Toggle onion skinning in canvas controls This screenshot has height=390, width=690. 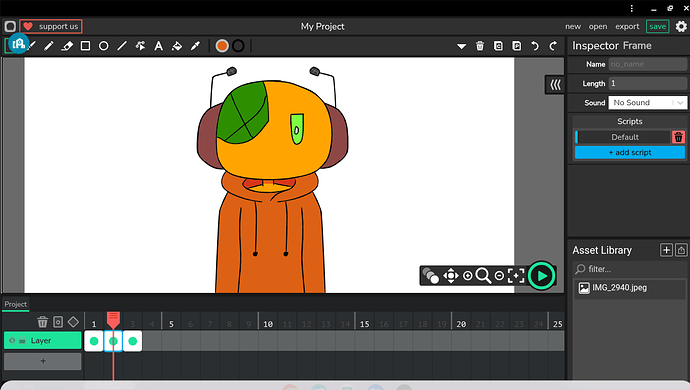(430, 276)
